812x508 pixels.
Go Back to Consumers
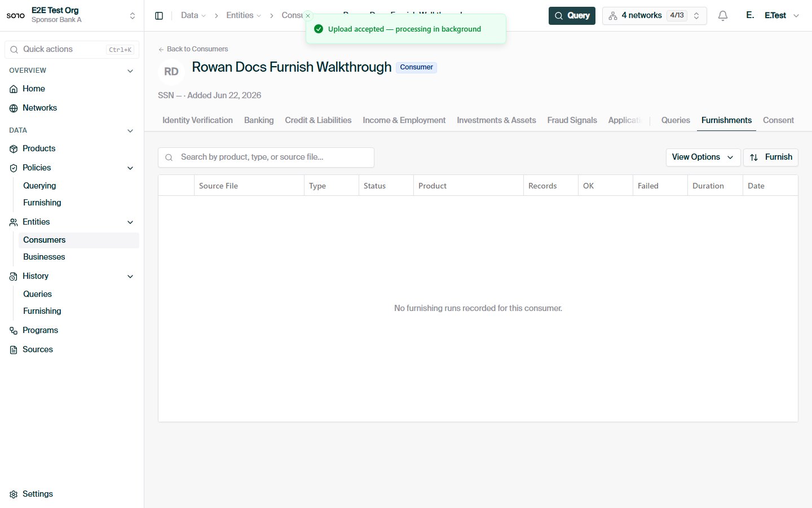[193, 49]
